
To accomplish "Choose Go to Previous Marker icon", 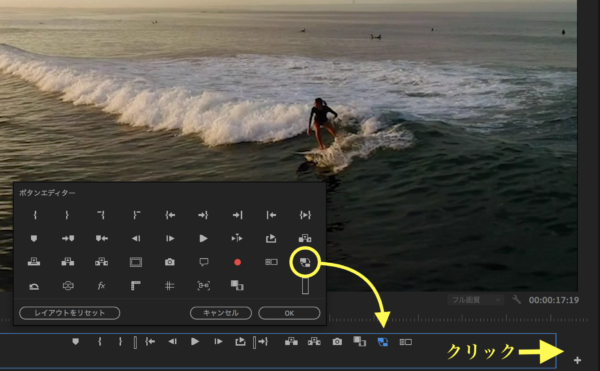I will pos(101,239).
